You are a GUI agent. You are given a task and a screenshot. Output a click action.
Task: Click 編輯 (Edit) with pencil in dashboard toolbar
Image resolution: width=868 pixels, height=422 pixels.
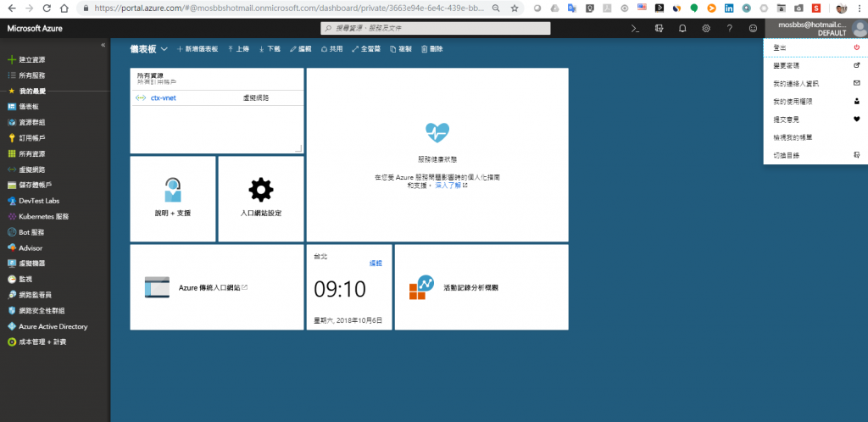301,49
